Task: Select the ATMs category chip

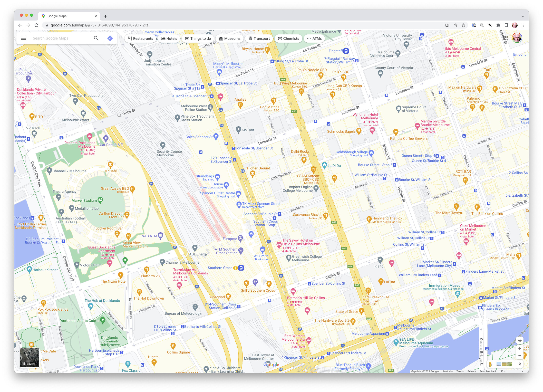Action: (x=314, y=39)
